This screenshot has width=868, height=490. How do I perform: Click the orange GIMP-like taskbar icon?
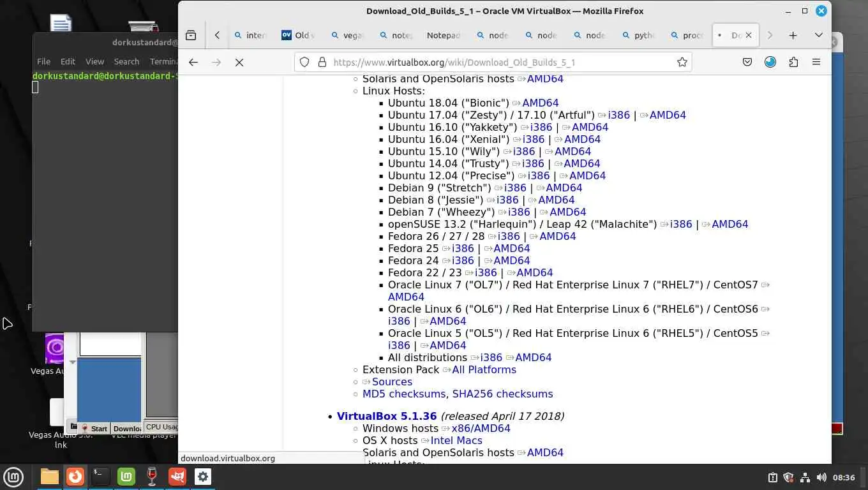pos(177,477)
